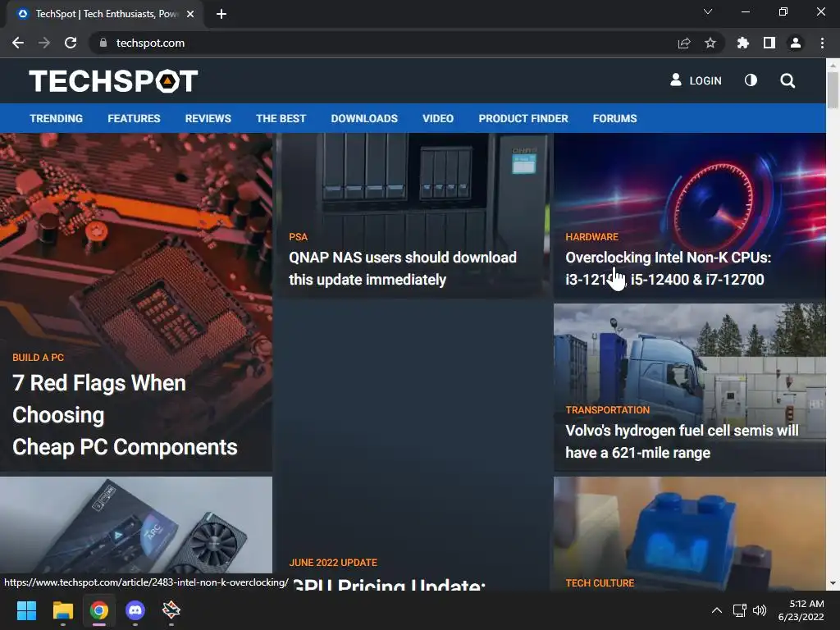Viewport: 840px width, 630px height.
Task: Bookmark this page with star icon
Action: tap(710, 43)
